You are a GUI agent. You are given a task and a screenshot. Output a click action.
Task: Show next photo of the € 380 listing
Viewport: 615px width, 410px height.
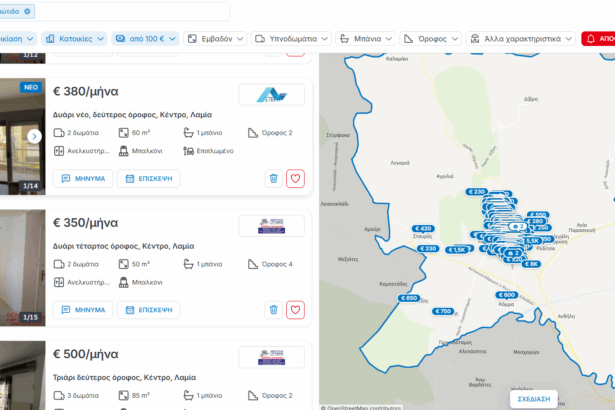(34, 136)
